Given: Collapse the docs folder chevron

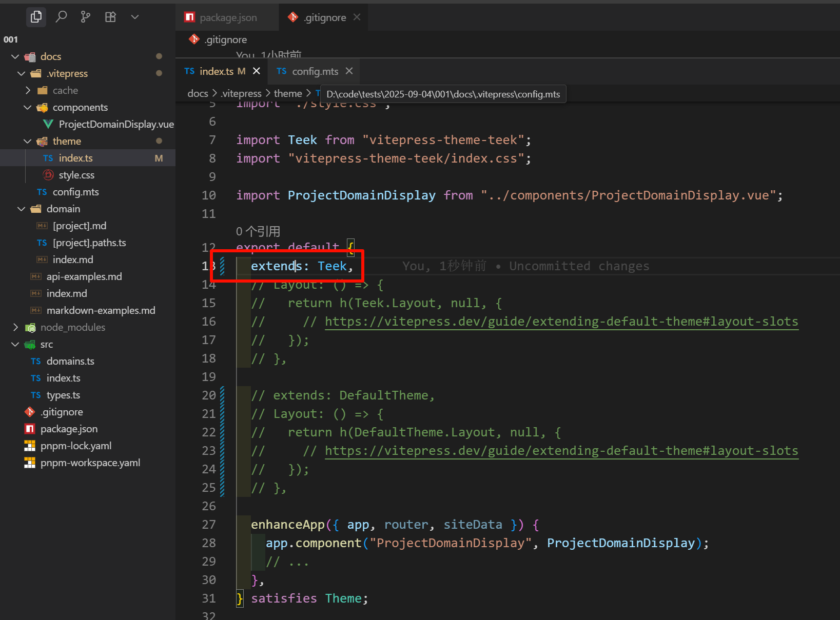Looking at the screenshot, I should coord(15,56).
